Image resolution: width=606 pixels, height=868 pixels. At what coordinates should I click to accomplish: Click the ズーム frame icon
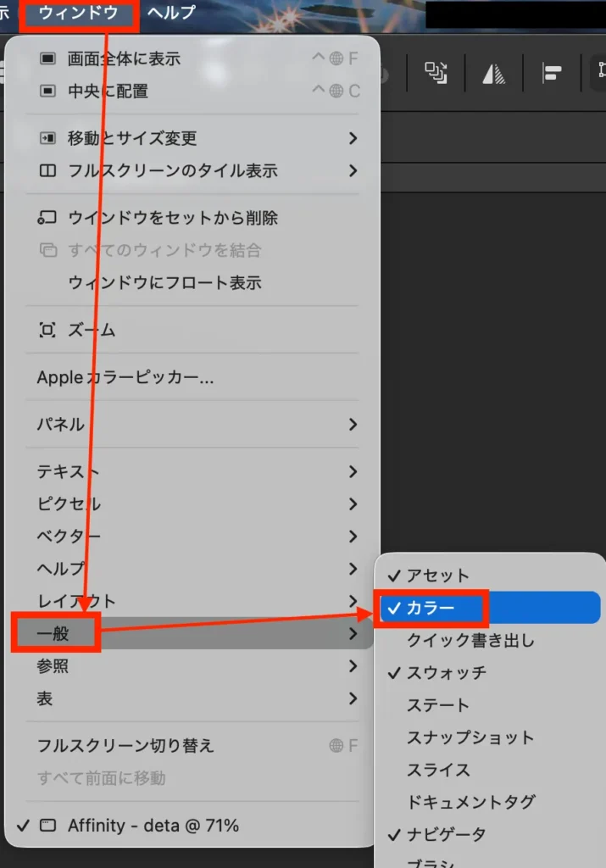click(x=47, y=331)
